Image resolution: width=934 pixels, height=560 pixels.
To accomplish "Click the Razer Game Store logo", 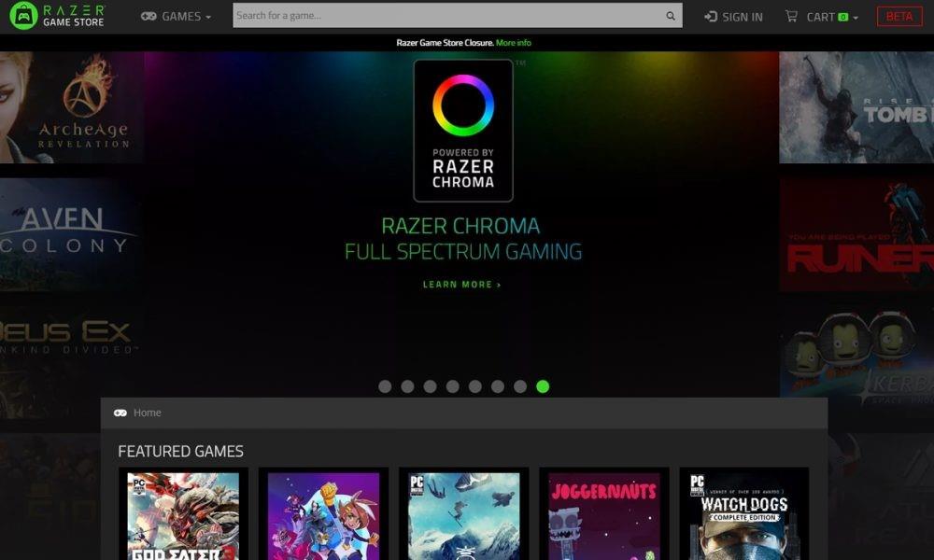I will tap(57, 16).
